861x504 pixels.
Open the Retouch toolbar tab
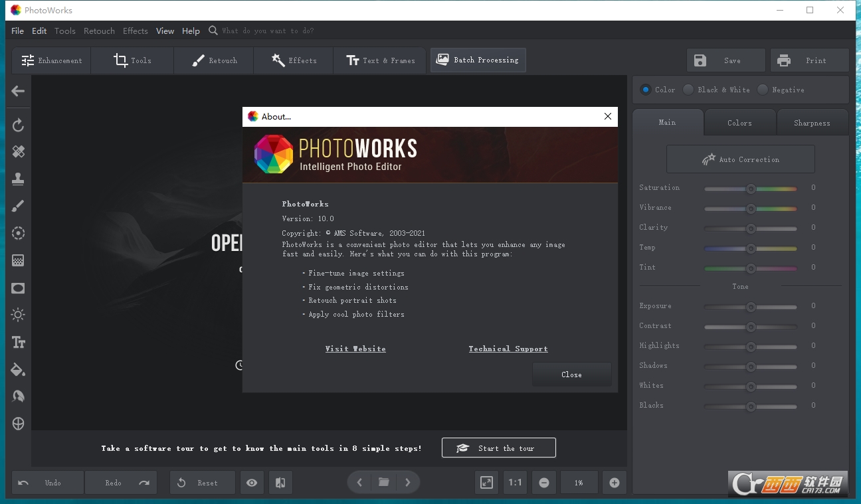(x=214, y=60)
